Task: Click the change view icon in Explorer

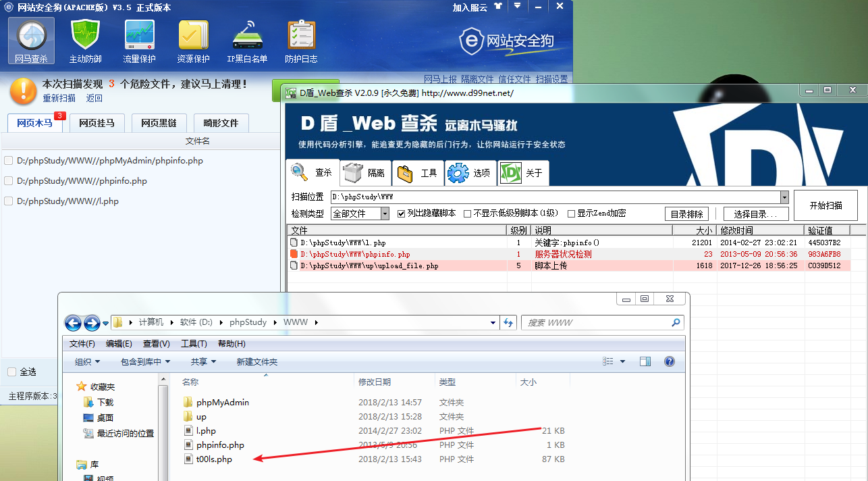Action: click(609, 362)
